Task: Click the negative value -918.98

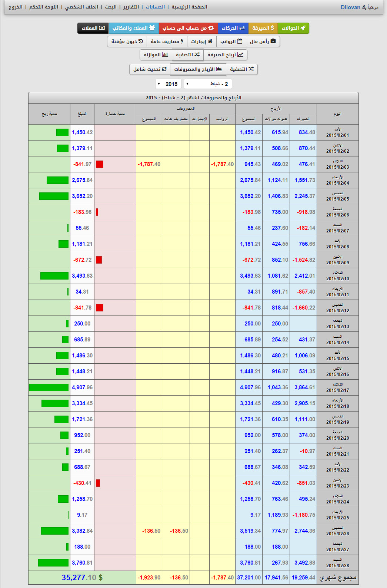Action: tap(306, 212)
